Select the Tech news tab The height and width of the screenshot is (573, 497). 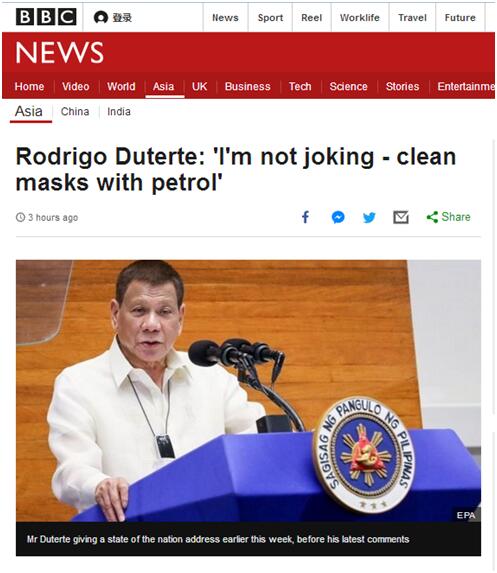300,87
